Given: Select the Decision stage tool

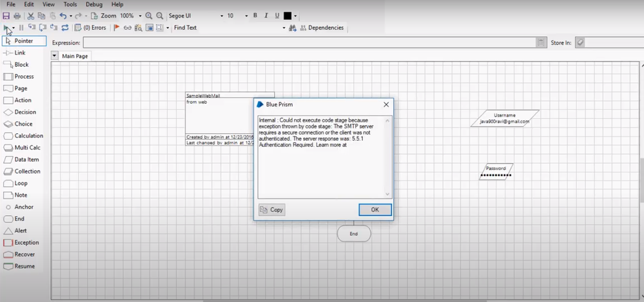Looking at the screenshot, I should coord(24,112).
